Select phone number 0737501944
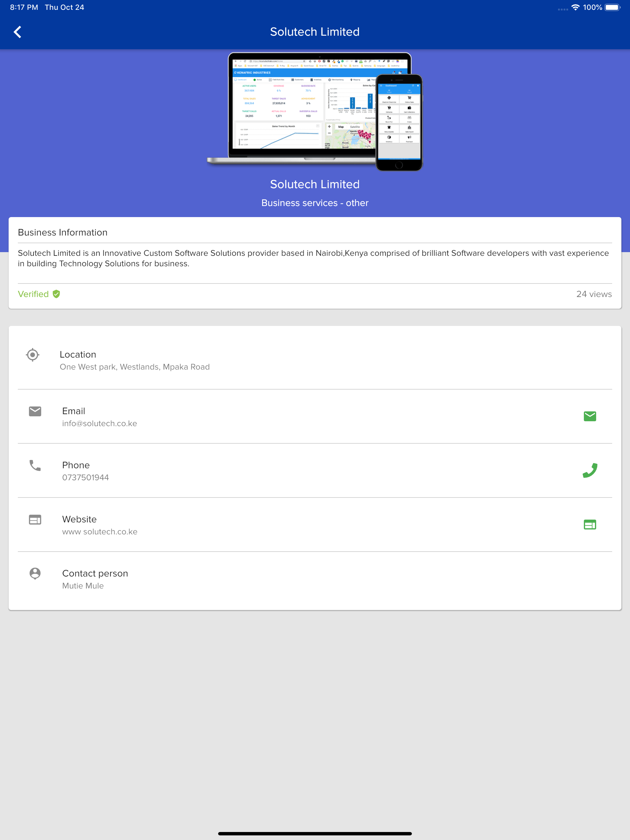This screenshot has height=840, width=630. point(86,477)
